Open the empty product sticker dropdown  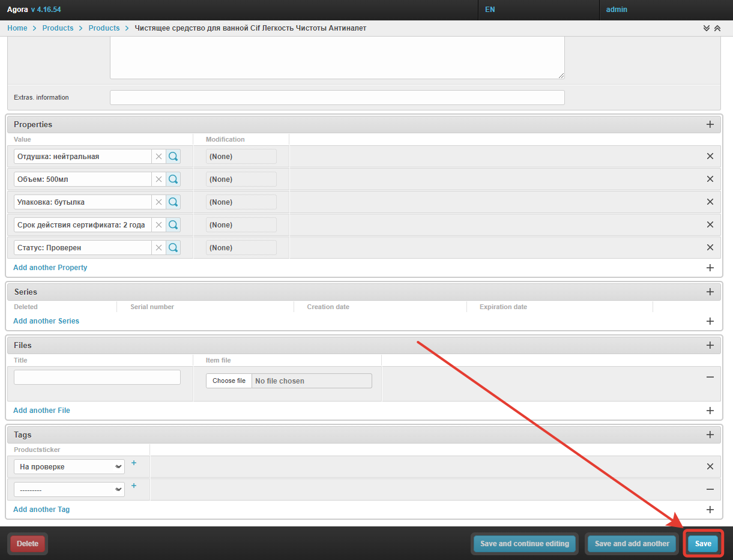[69, 490]
